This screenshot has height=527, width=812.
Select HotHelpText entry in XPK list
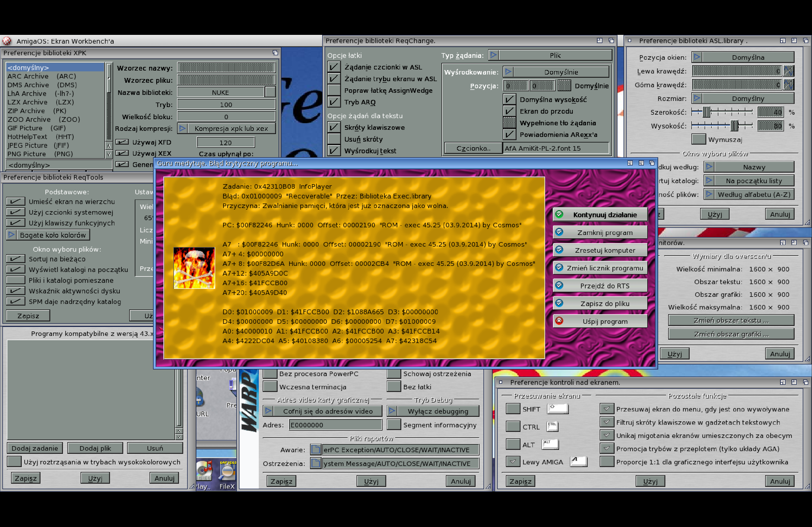(55, 136)
